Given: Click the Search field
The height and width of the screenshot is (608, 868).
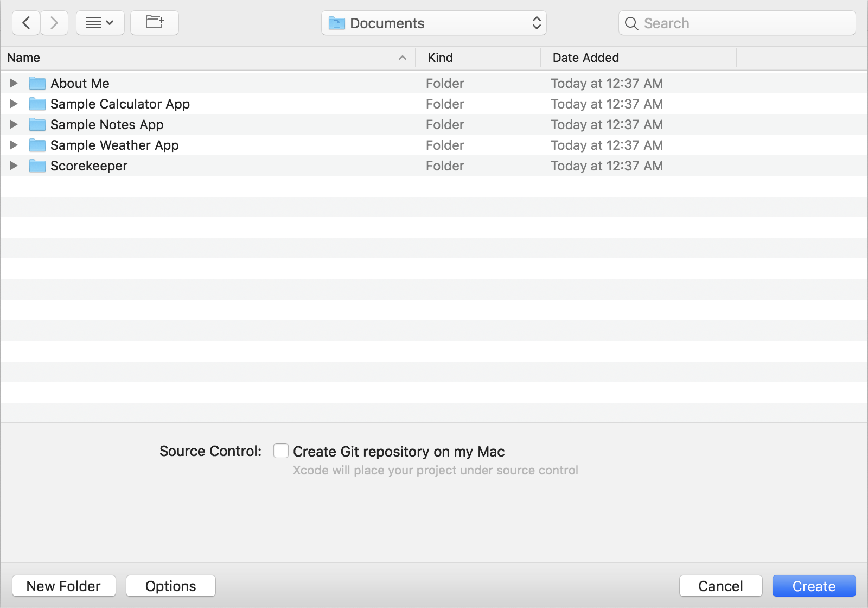Looking at the screenshot, I should point(737,23).
